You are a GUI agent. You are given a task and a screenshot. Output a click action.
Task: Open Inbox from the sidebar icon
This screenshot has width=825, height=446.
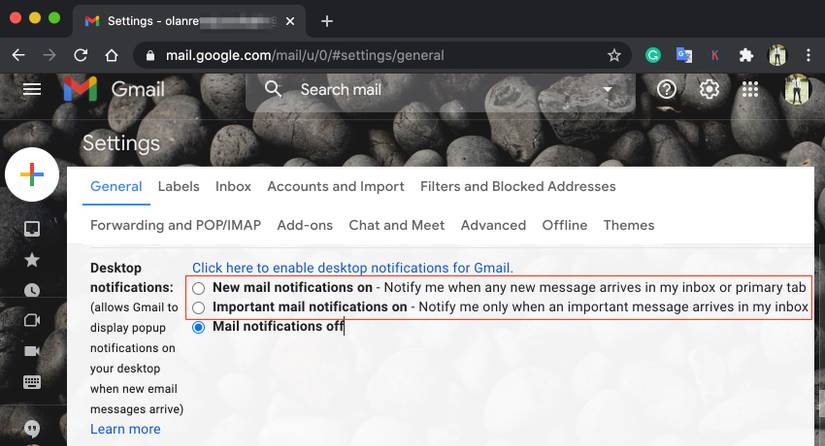click(x=32, y=229)
